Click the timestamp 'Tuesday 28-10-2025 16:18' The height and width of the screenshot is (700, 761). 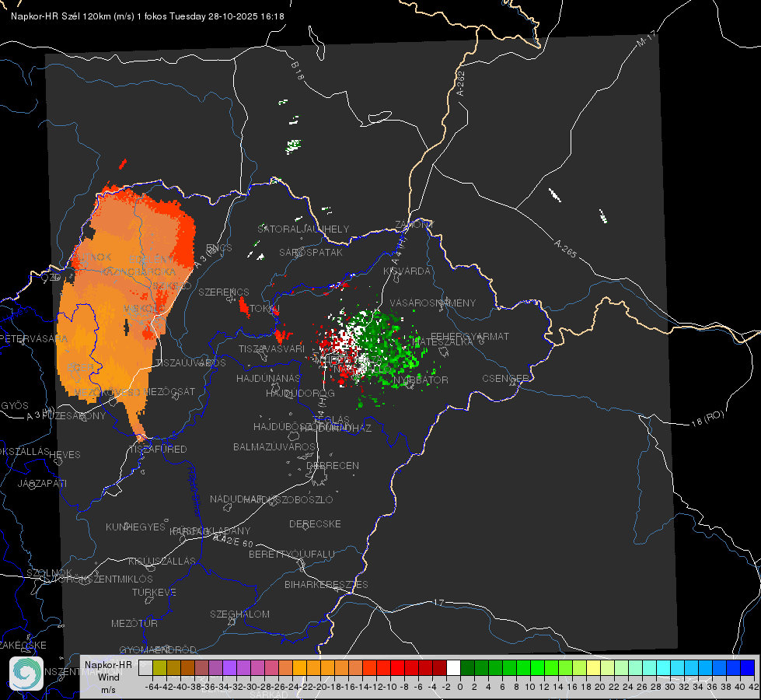tap(227, 16)
